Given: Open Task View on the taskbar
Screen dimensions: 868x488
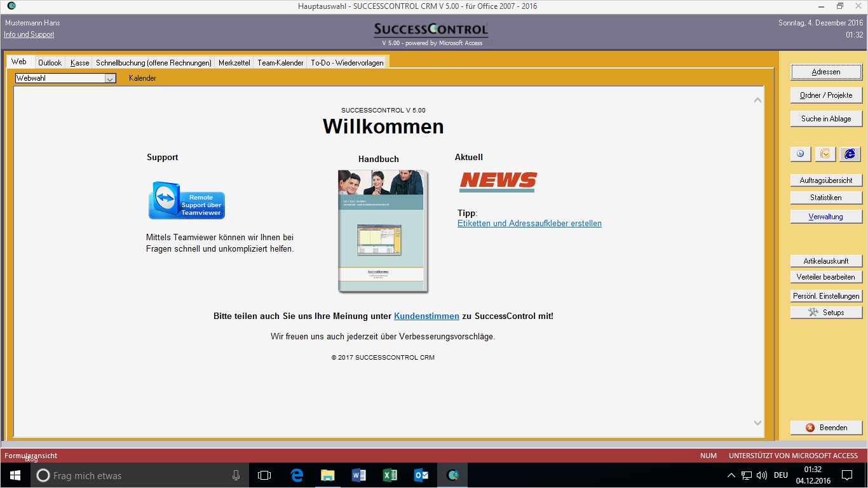Looking at the screenshot, I should [264, 475].
